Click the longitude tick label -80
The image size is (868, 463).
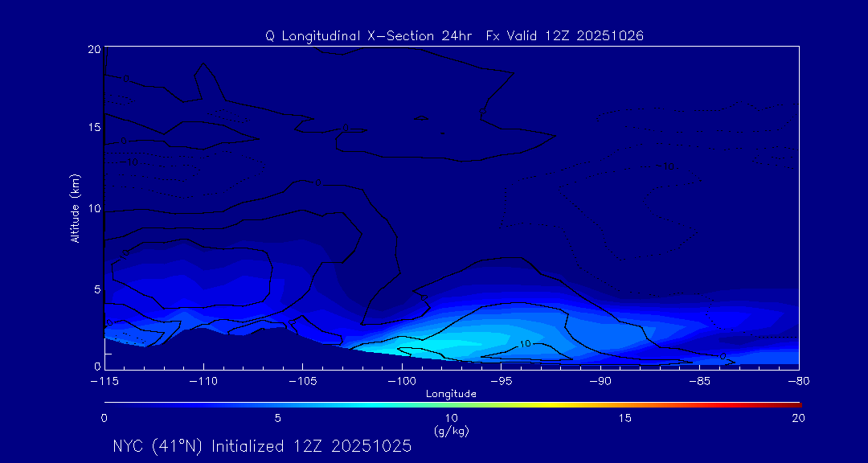coord(798,381)
